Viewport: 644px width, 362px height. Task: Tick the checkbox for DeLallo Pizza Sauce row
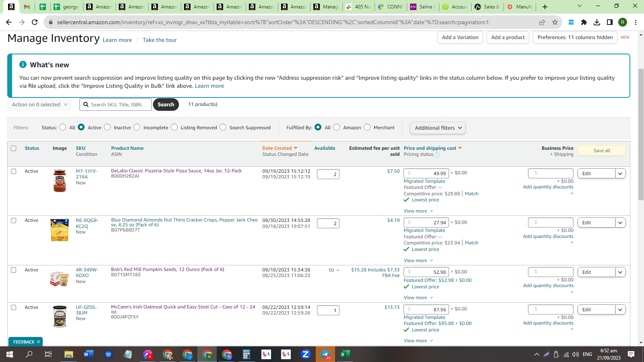14,172
